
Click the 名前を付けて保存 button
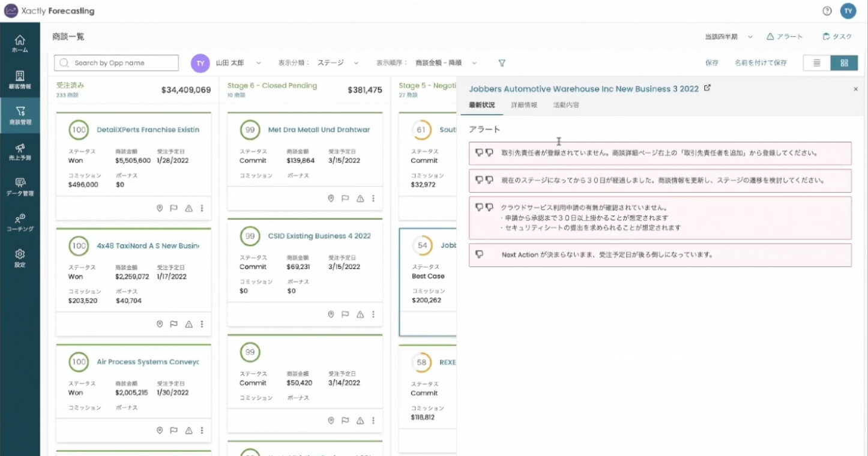click(x=761, y=63)
